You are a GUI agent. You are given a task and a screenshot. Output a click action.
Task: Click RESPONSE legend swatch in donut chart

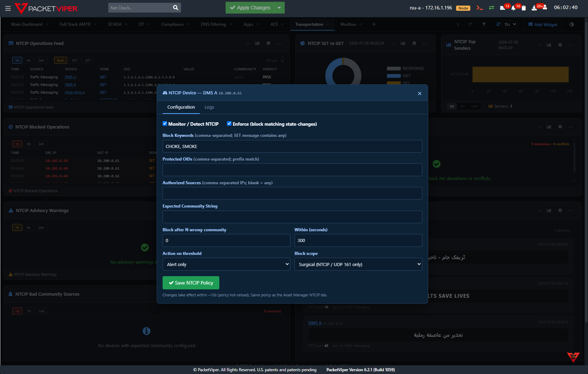(394, 69)
